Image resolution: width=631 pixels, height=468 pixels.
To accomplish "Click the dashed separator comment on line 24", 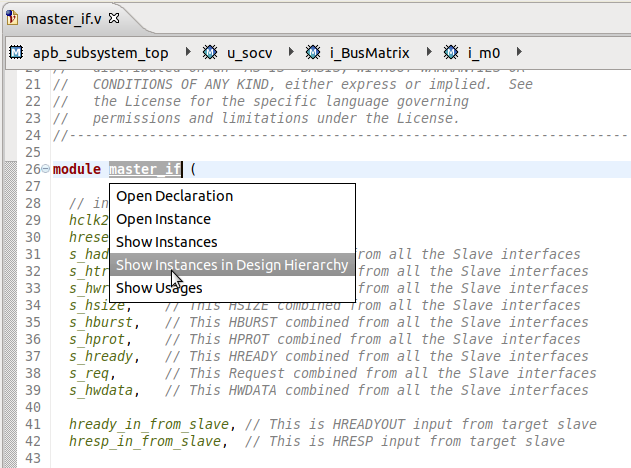I will point(340,136).
